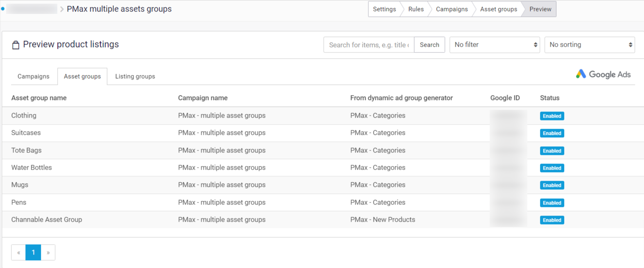Select the Tote Bags asset group name
644x268 pixels.
pyautogui.click(x=27, y=150)
